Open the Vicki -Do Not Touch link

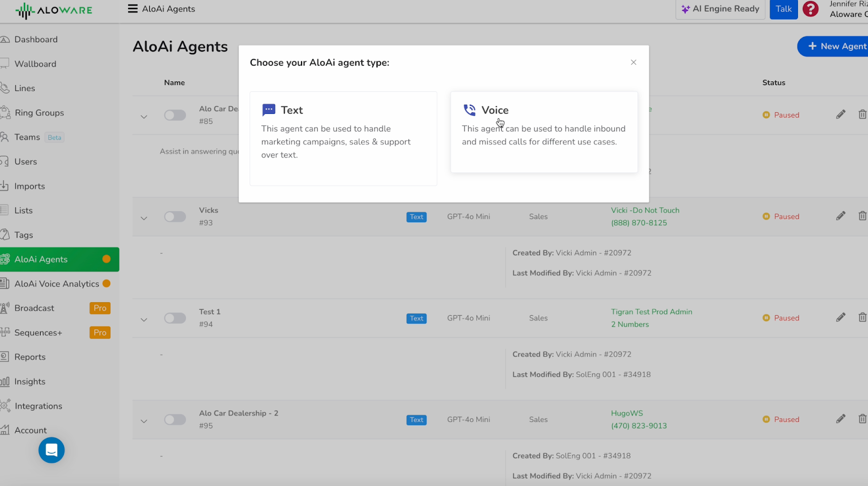[x=645, y=210]
